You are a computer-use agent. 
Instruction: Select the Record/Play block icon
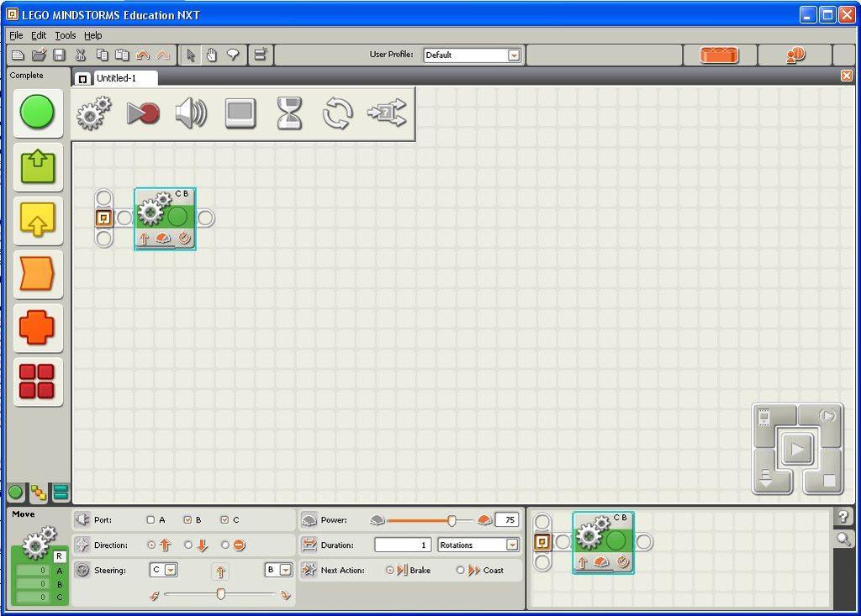(143, 113)
